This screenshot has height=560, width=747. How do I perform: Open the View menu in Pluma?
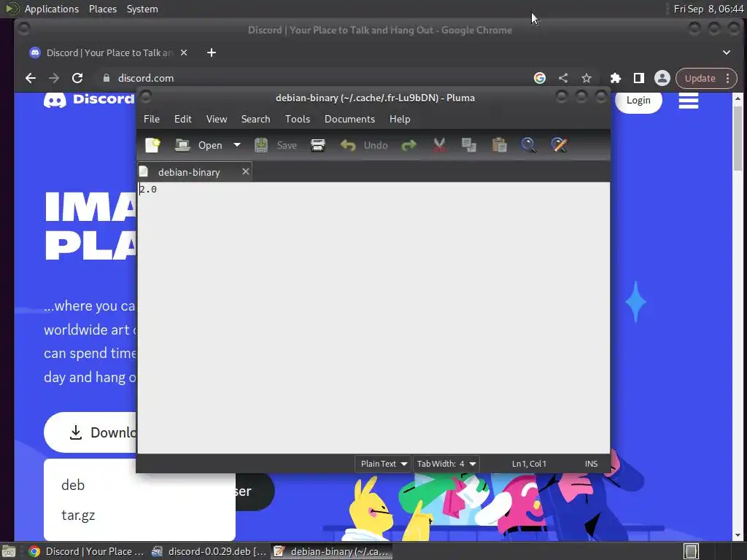tap(216, 119)
